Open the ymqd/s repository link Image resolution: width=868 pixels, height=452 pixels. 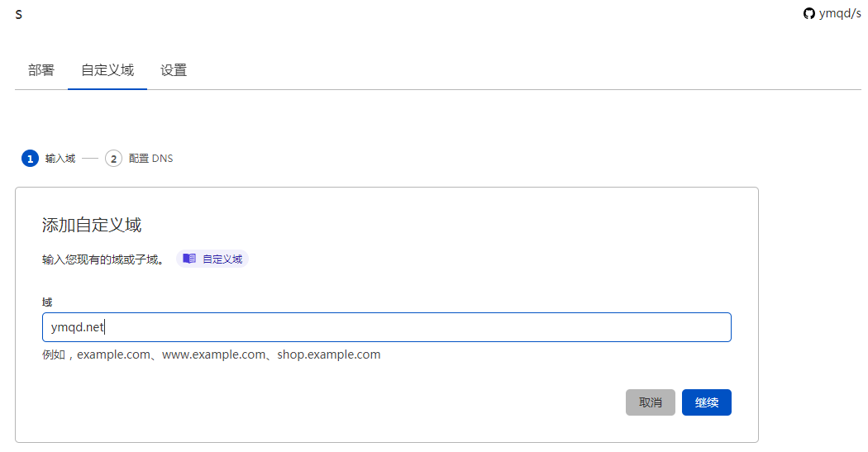pos(839,13)
